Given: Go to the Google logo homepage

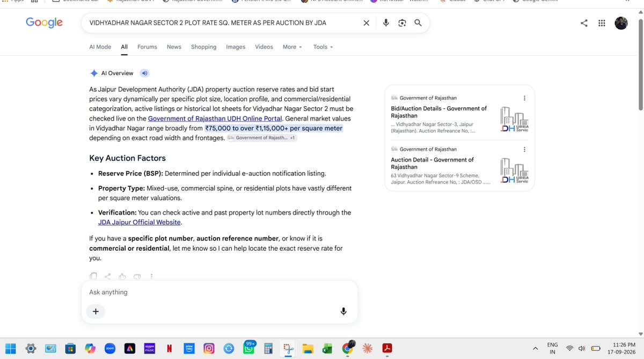Looking at the screenshot, I should (x=44, y=23).
